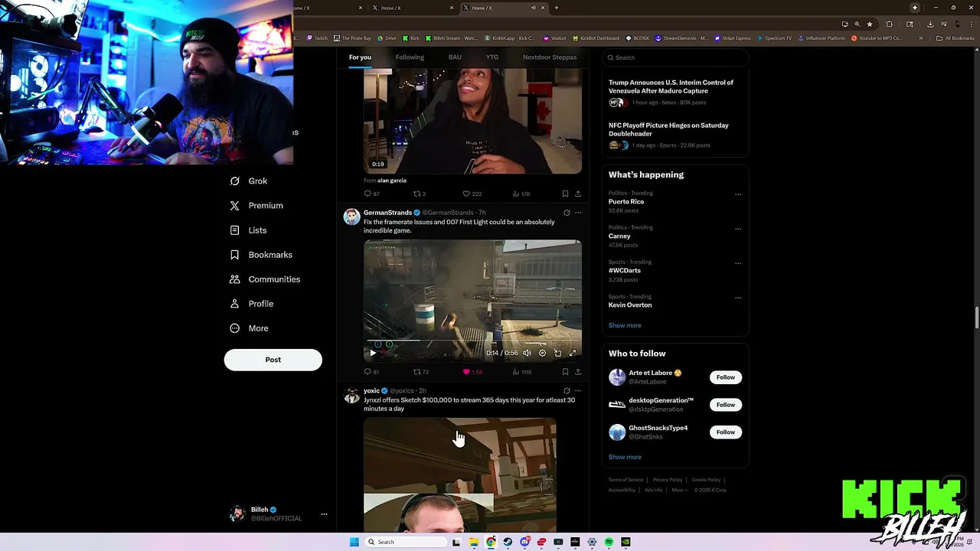This screenshot has width=980, height=551.
Task: Follow Arte et Labore
Action: coord(726,377)
